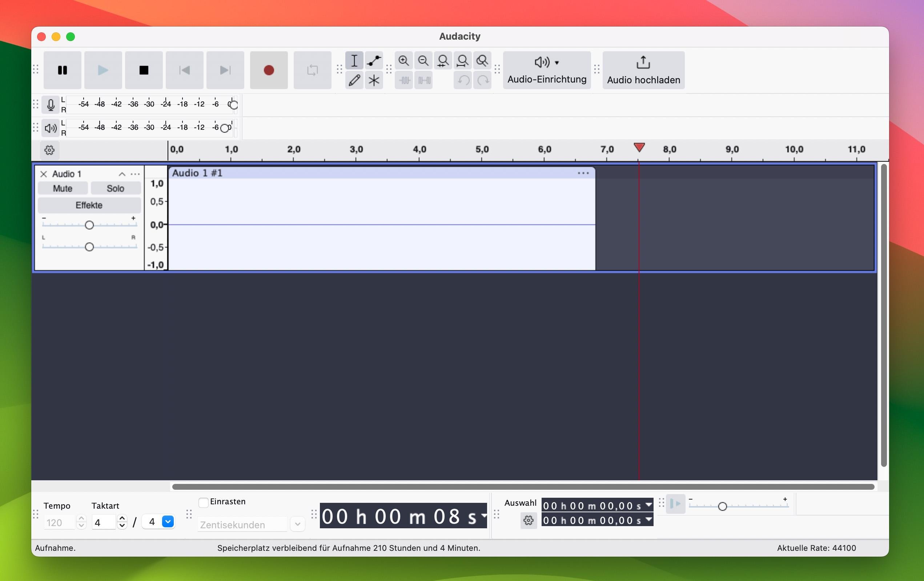Select the Selection tool (I-beam)
Screen dimensions: 924x581
click(354, 61)
